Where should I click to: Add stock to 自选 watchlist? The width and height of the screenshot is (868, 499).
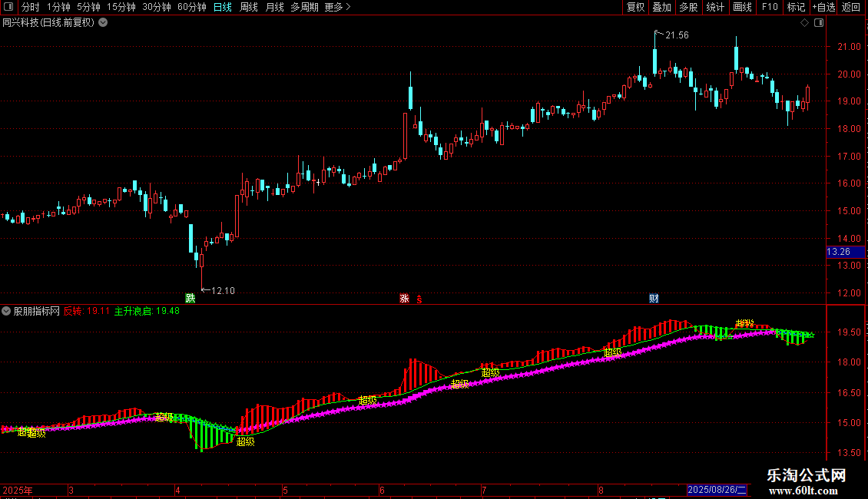823,7
